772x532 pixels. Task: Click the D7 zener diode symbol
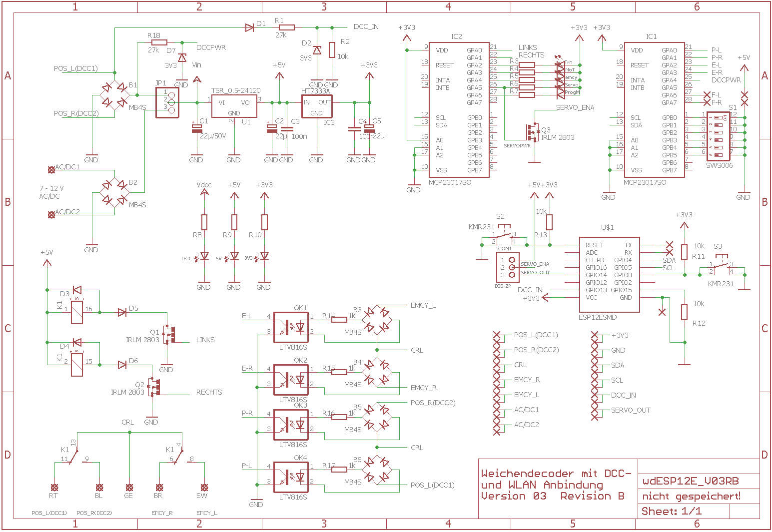(x=182, y=57)
